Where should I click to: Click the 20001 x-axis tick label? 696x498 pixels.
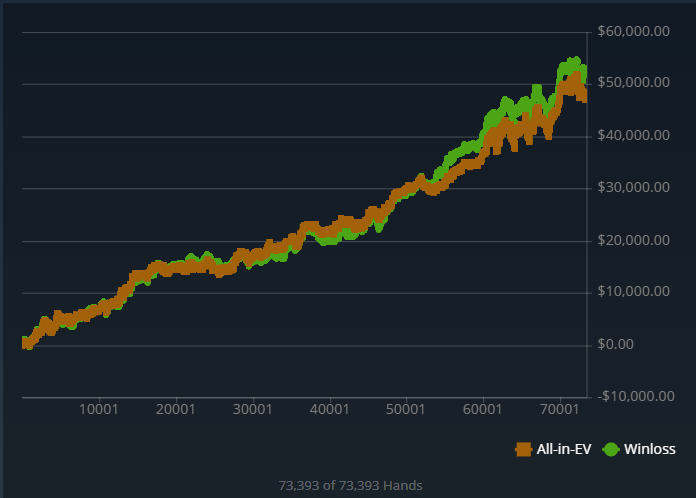click(176, 409)
